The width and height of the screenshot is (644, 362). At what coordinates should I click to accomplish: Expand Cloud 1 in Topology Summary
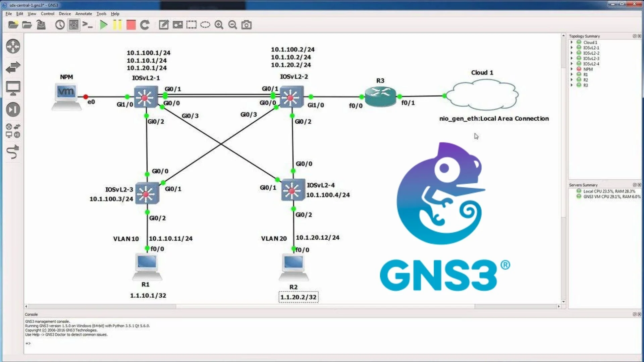pos(572,42)
